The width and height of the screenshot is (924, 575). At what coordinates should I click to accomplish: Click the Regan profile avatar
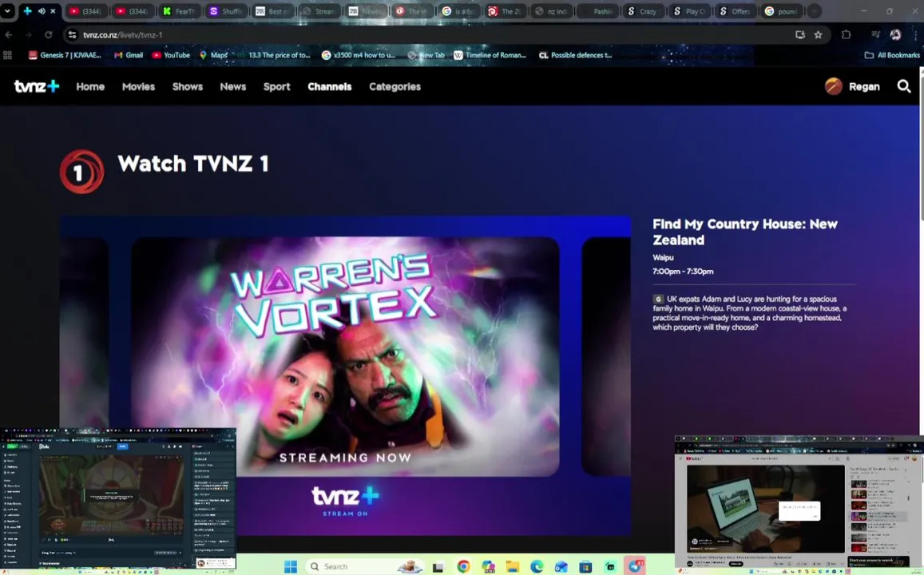pos(833,86)
